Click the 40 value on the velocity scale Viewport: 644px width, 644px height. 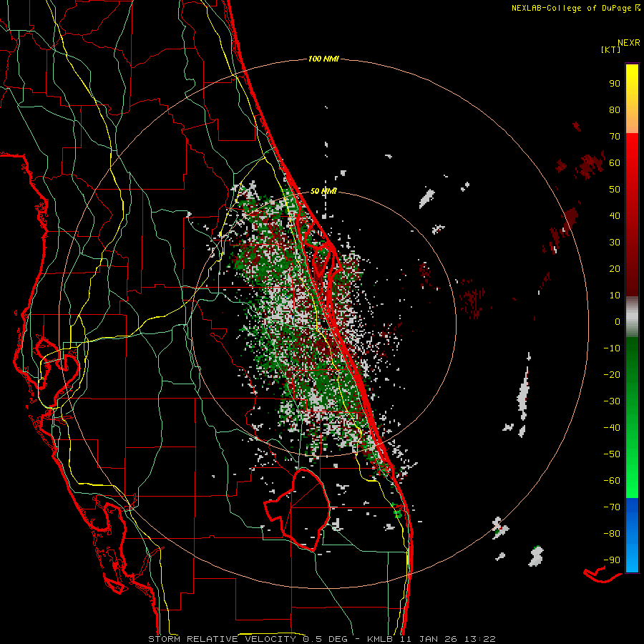615,216
